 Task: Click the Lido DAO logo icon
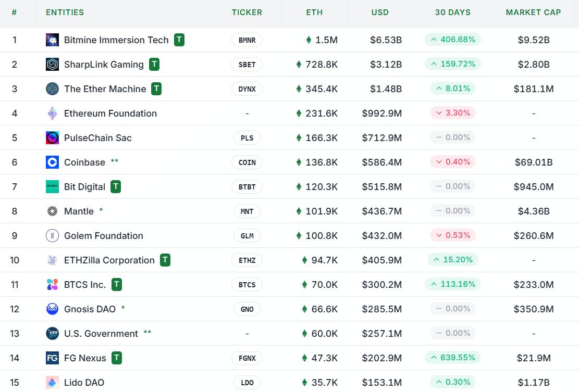[x=52, y=383]
